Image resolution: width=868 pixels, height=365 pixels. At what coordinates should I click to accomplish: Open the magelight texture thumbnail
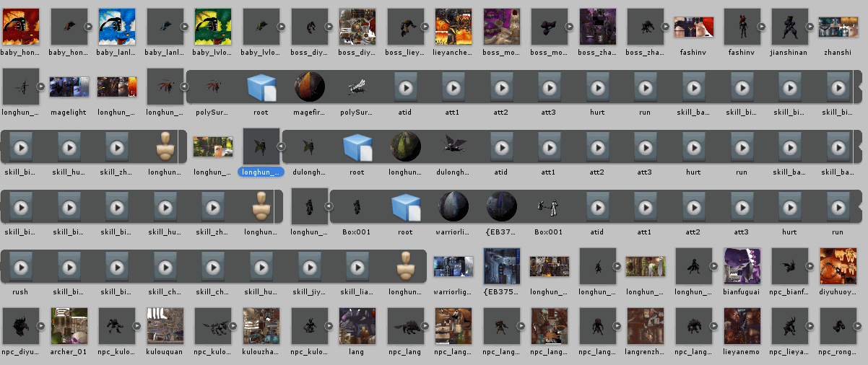[x=69, y=87]
